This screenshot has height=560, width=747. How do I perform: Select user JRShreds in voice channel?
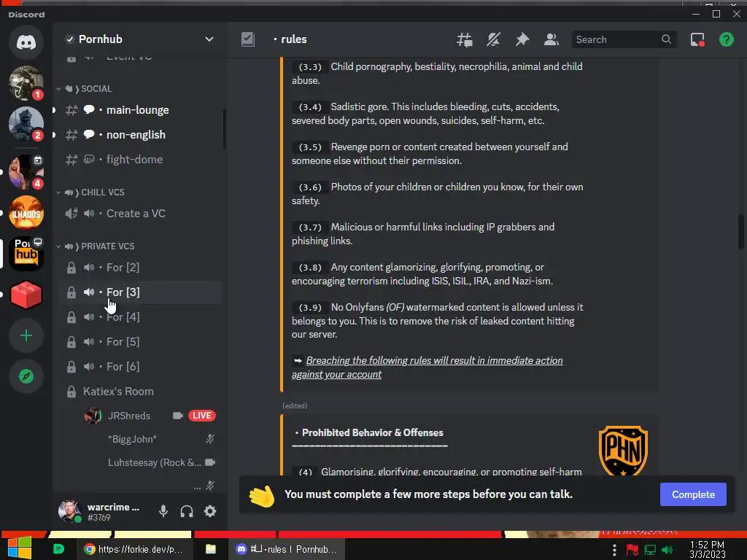click(x=128, y=416)
